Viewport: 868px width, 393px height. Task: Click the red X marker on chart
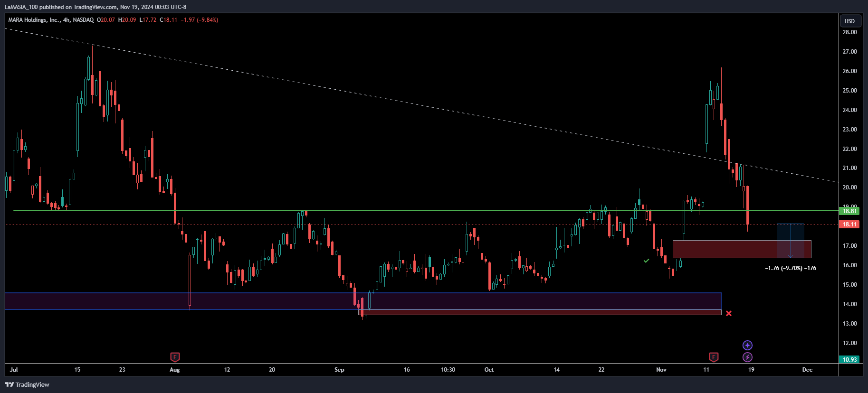point(729,313)
